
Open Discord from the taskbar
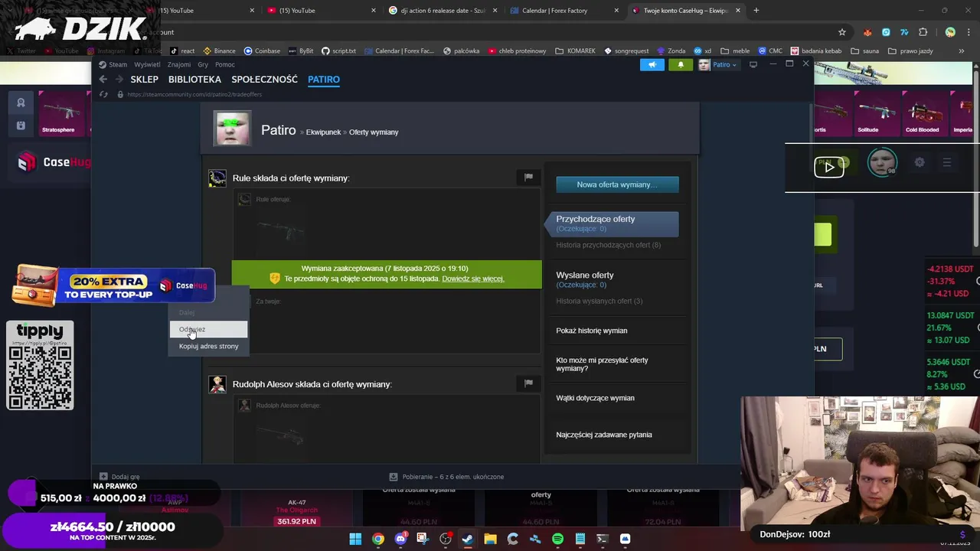(x=400, y=539)
